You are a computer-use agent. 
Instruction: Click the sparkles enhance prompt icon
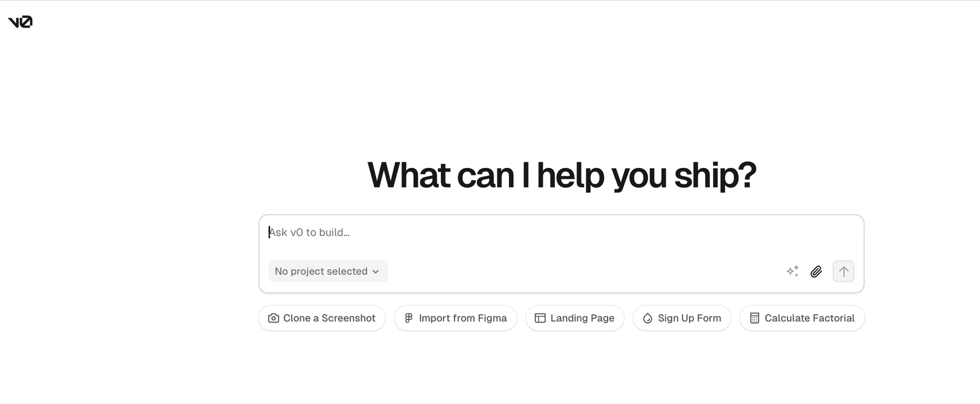click(793, 271)
